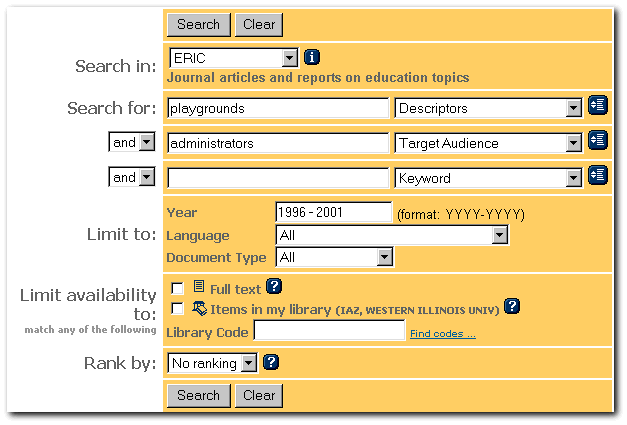This screenshot has height=425, width=627.
Task: Enable the Full text checkbox
Action: click(x=178, y=289)
